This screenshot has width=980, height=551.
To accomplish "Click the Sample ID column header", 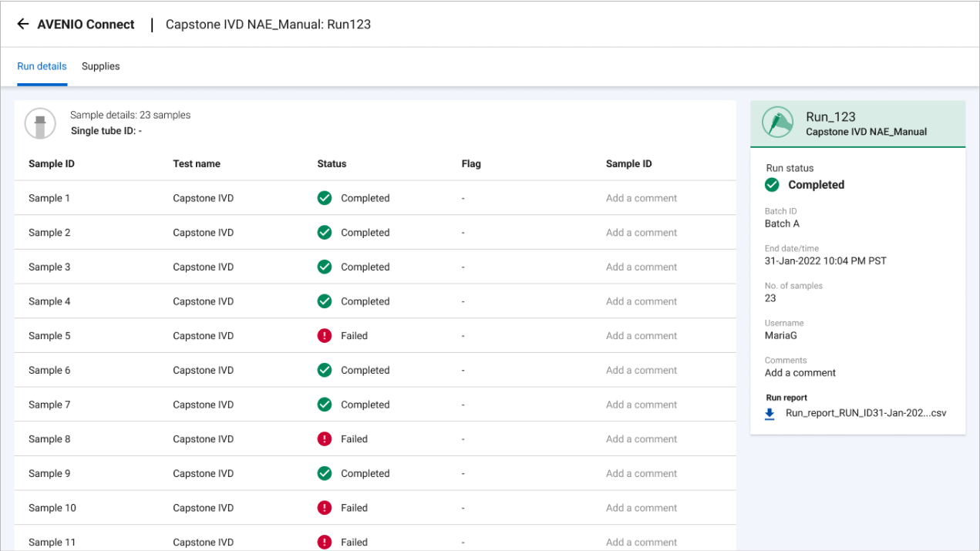I will 51,163.
